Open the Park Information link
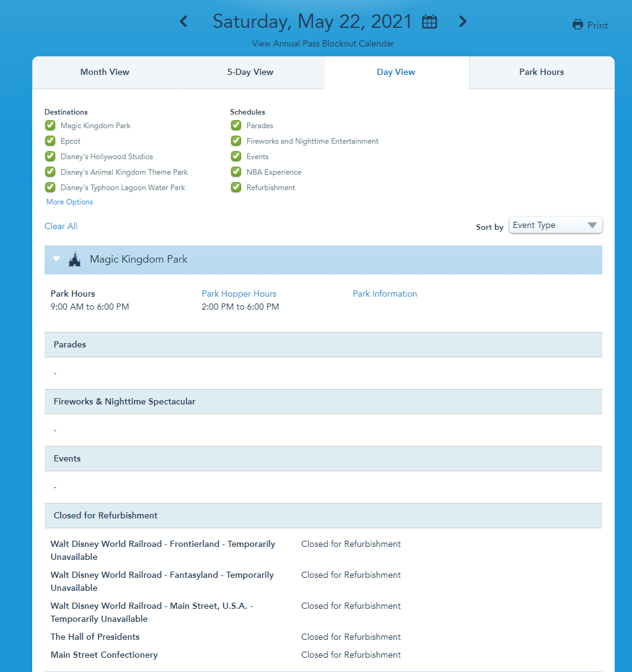This screenshot has width=632, height=672. pos(385,294)
